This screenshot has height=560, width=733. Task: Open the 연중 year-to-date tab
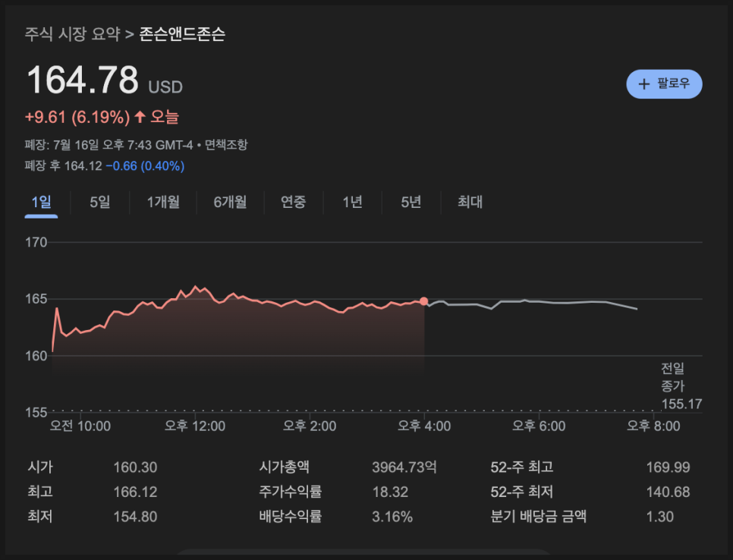(293, 202)
